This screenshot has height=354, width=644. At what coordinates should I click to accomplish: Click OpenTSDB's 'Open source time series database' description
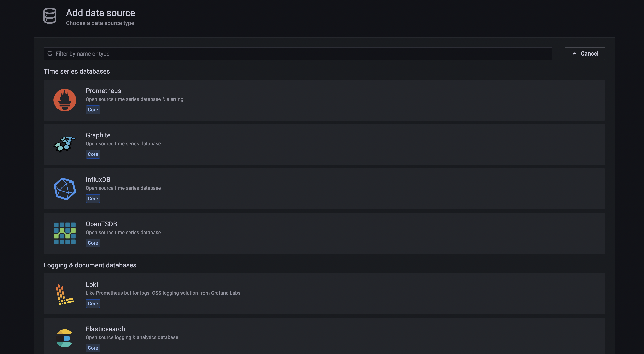click(123, 233)
